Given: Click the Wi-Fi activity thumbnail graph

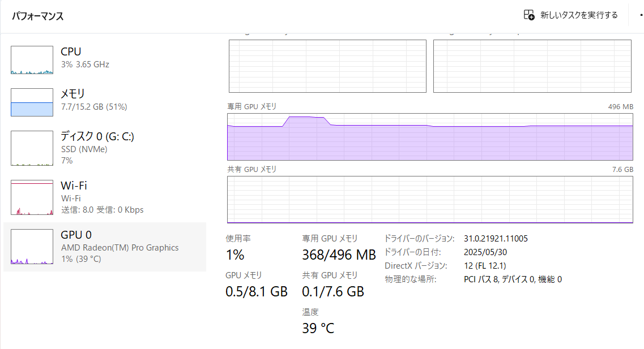Looking at the screenshot, I should pos(32,197).
